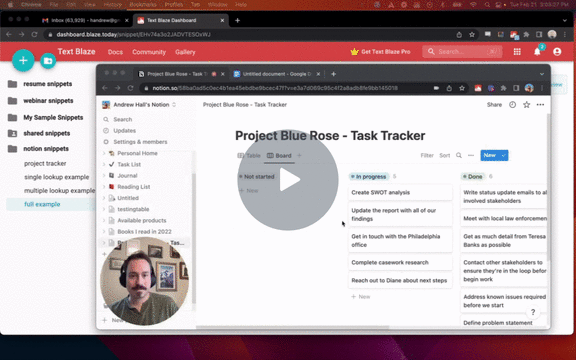This screenshot has height=360, width=576.
Task: Switch to the Board view
Action: pyautogui.click(x=279, y=156)
